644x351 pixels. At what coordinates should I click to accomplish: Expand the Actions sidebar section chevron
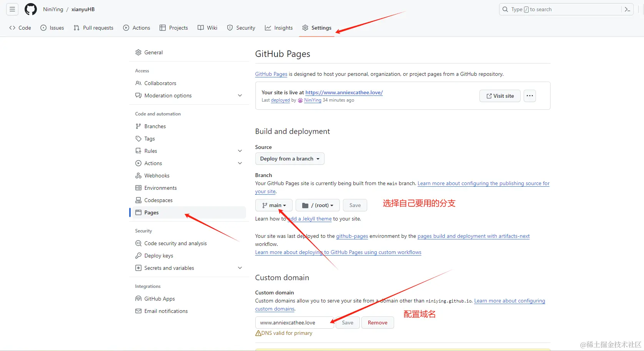pos(240,163)
